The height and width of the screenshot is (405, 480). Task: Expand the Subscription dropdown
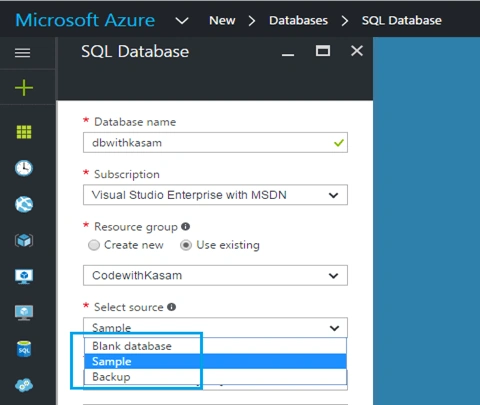[x=215, y=195]
